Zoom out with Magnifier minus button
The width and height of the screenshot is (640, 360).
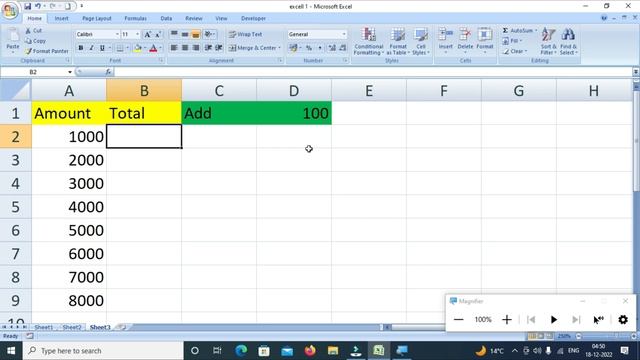[x=458, y=320]
